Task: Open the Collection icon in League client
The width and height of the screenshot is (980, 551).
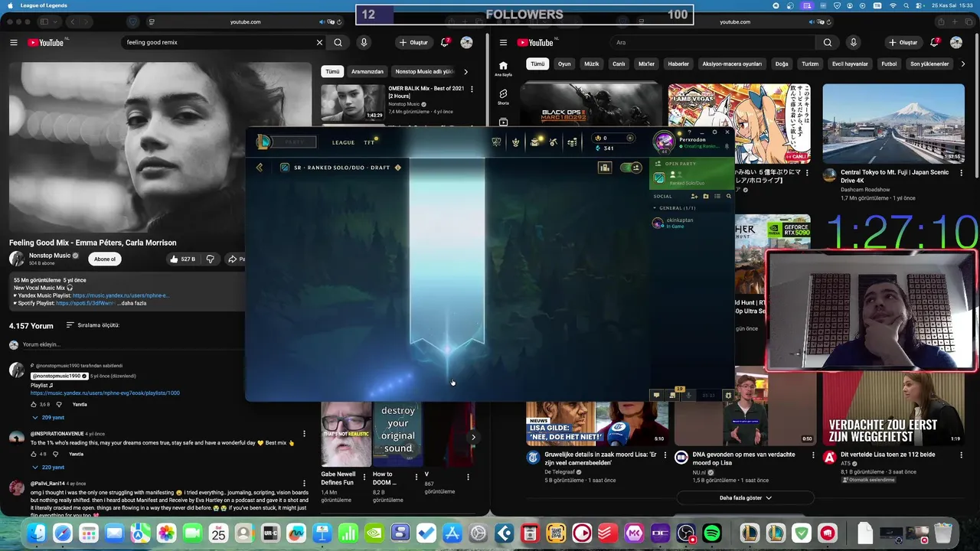Action: [534, 142]
